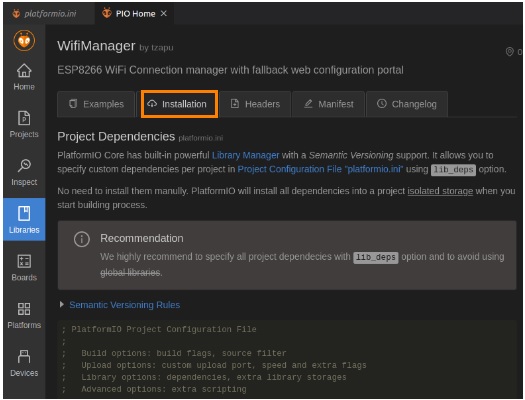Click the isolated storage link
The width and height of the screenshot is (525, 400).
(440, 191)
